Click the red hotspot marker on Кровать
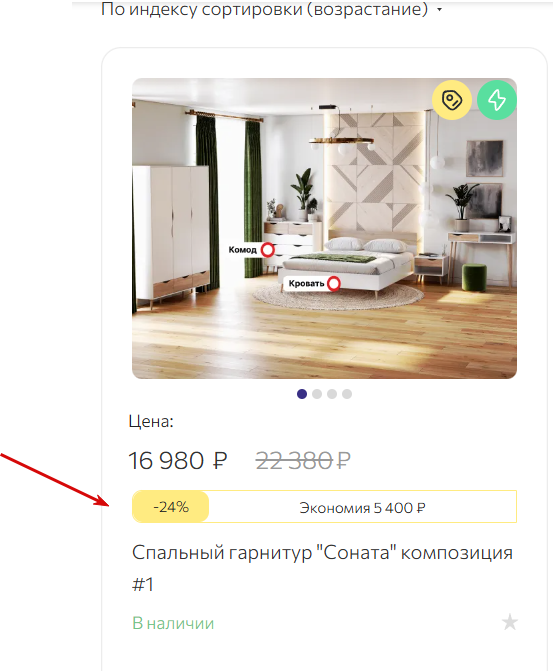The image size is (553, 671). (334, 283)
